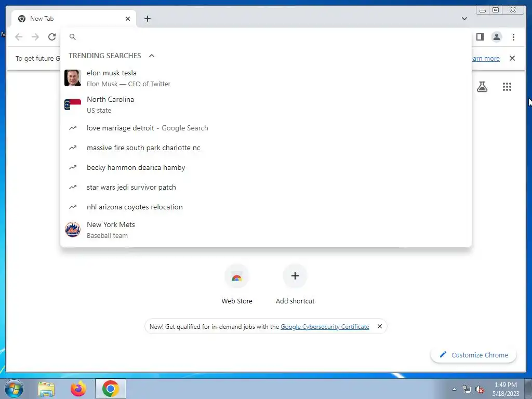Click the muted volume tray icon
The image size is (532, 399).
480,390
